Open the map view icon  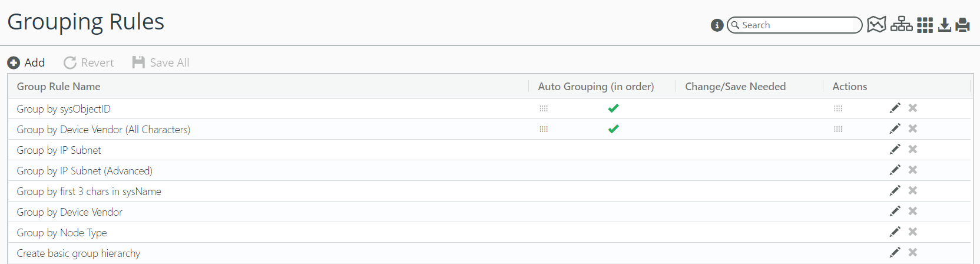pos(876,25)
